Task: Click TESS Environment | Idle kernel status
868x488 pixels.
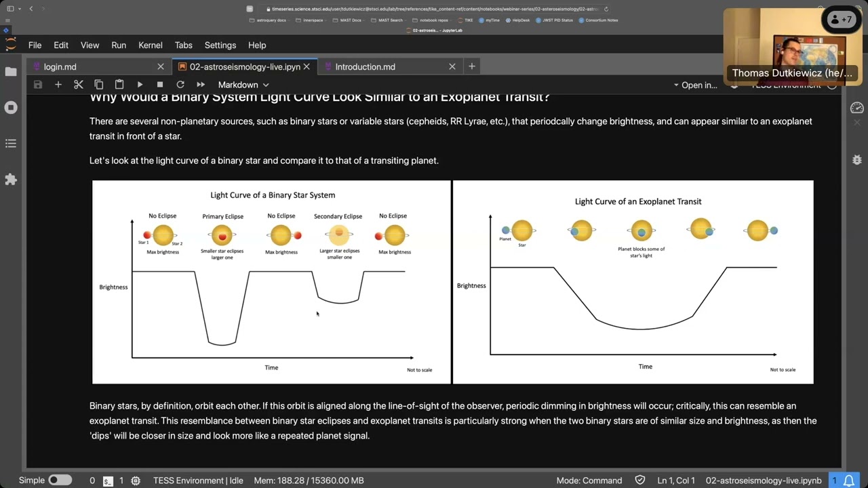Action: pyautogui.click(x=198, y=481)
